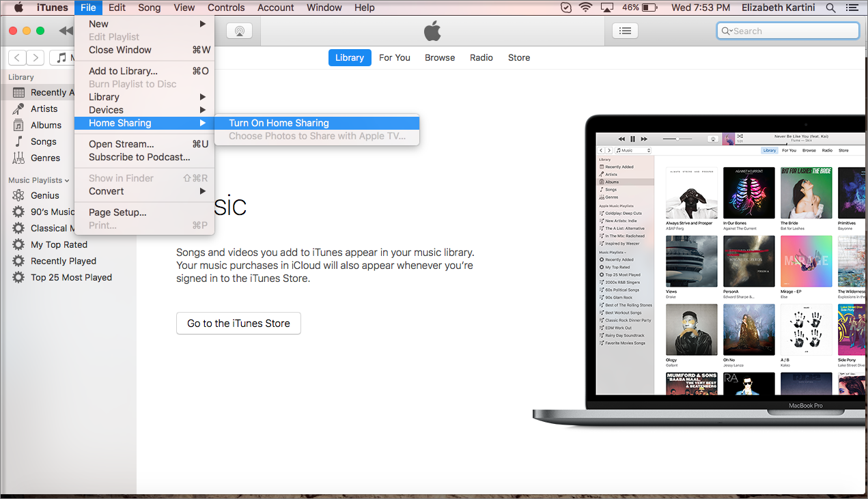Click the 90's Music gear icon

[x=18, y=212]
